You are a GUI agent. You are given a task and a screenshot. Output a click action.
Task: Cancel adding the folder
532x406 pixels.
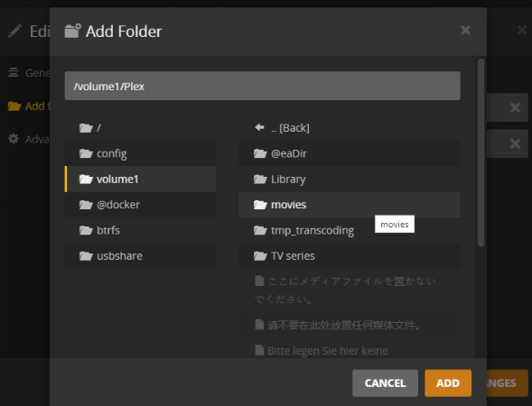click(385, 383)
